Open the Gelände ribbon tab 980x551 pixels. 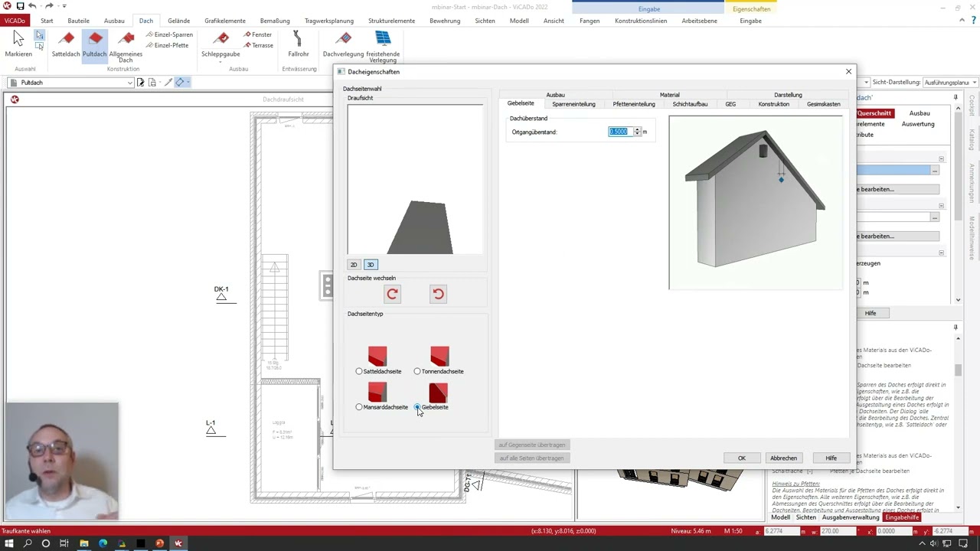(178, 21)
